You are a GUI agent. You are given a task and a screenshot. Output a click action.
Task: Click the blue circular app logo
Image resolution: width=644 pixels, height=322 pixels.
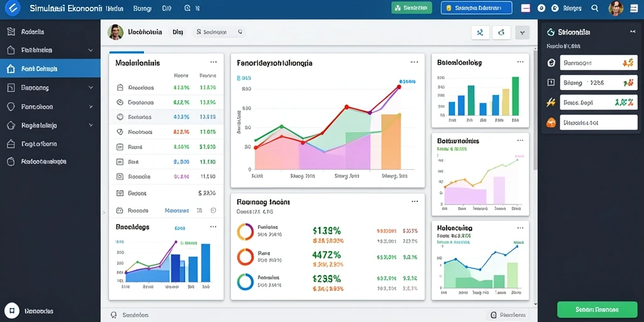(11, 8)
